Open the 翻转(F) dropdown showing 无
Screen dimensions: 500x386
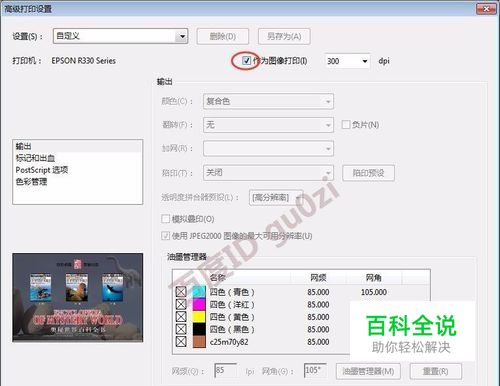[x=268, y=125]
